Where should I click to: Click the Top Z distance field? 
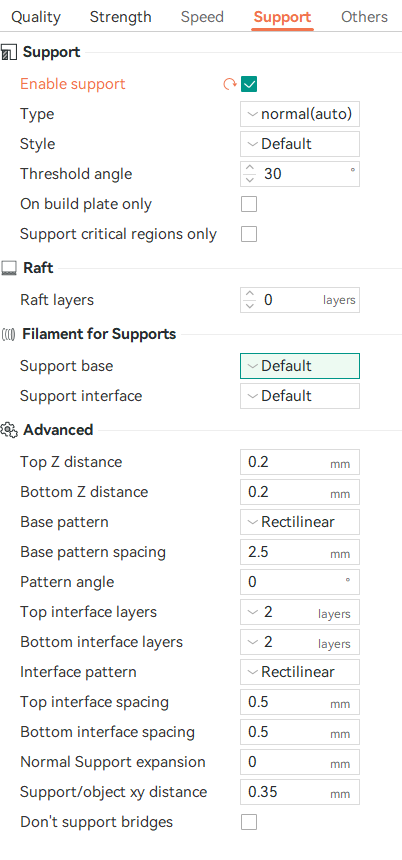click(x=300, y=462)
